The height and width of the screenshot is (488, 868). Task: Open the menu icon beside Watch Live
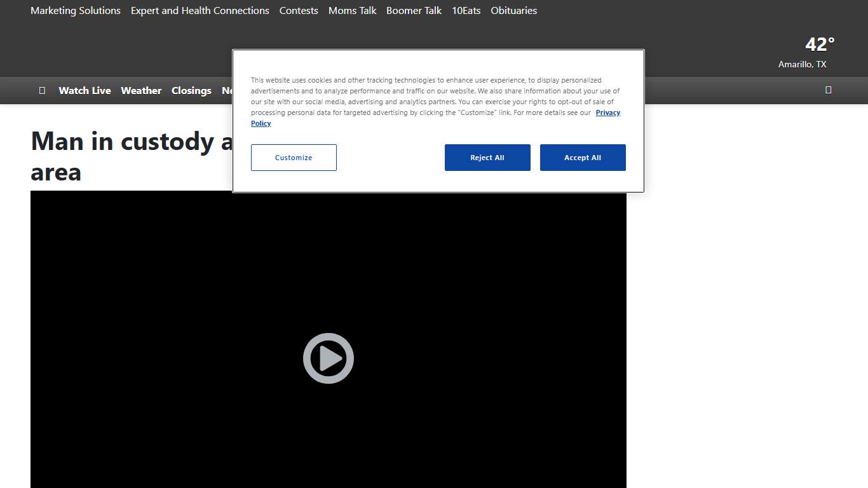pos(42,90)
